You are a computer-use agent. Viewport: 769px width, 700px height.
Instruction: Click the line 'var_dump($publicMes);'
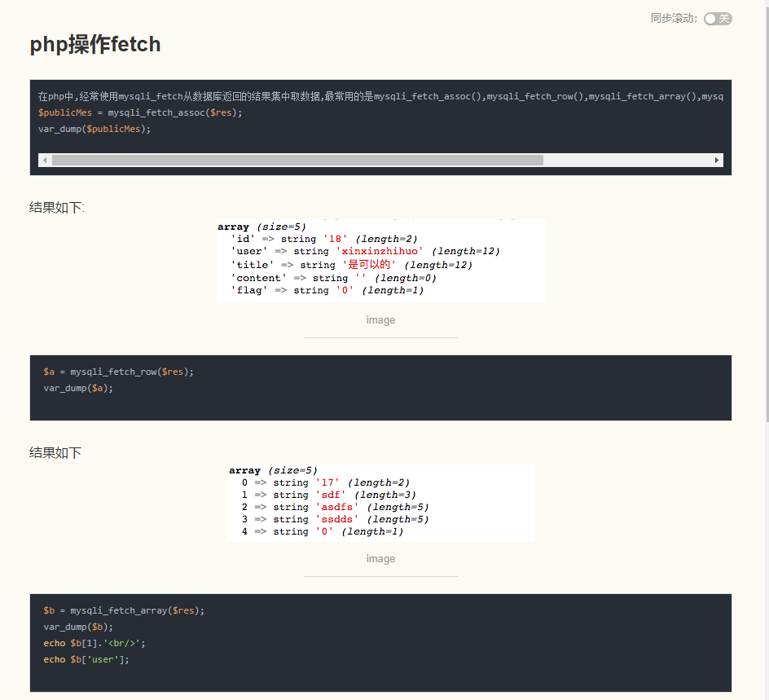(x=94, y=129)
